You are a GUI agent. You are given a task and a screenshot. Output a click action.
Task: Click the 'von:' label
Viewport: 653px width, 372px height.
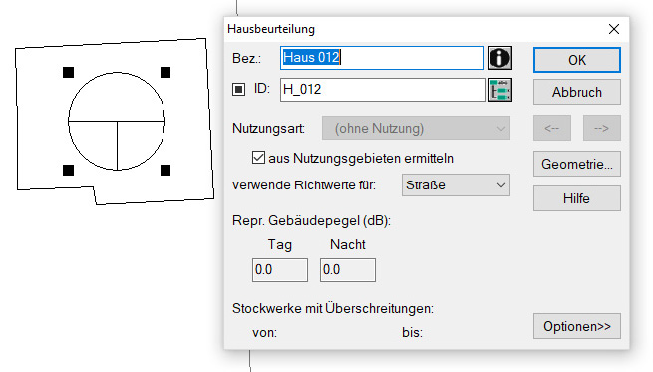(x=264, y=333)
